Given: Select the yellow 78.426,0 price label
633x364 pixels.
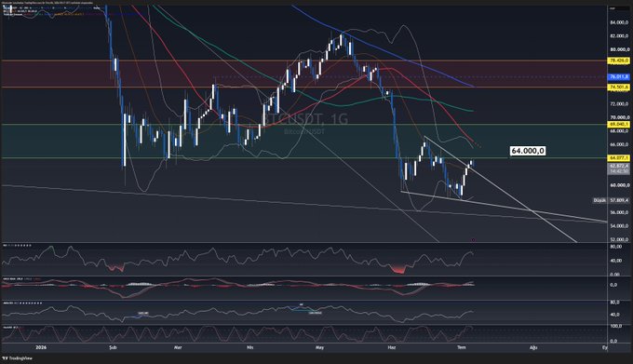Looking at the screenshot, I should pyautogui.click(x=619, y=61).
